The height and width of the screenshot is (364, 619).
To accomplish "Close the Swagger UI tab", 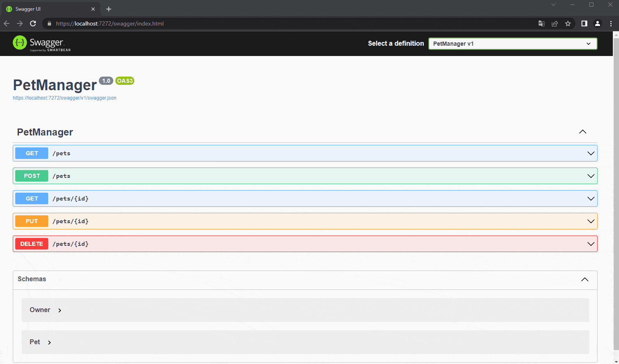I will 93,9.
